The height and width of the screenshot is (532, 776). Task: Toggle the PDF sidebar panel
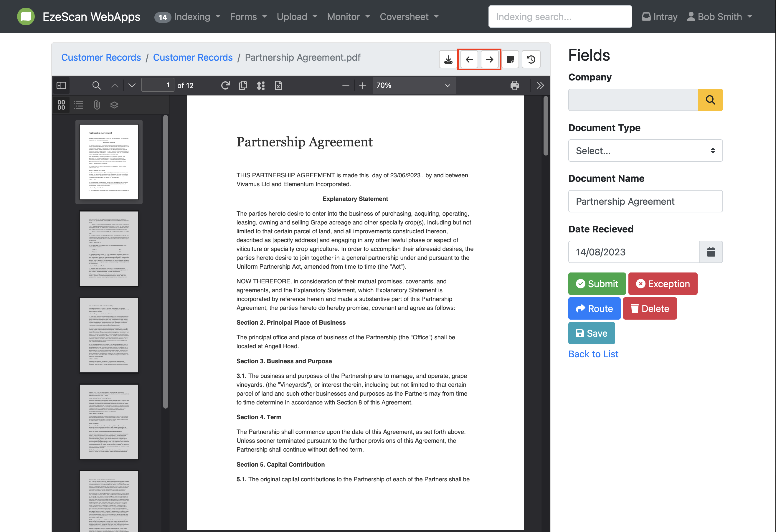point(61,85)
